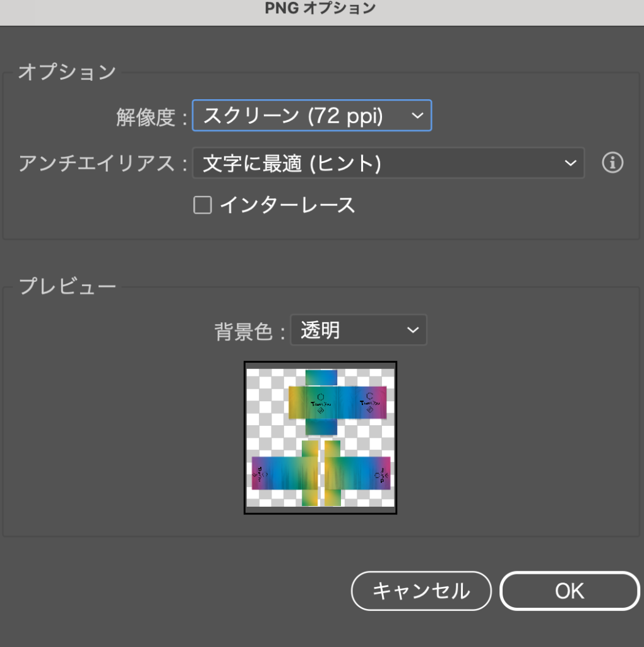Click the chevron arrow on スクリーン (72 ppi)
Screen dimensions: 644x647
(x=417, y=116)
